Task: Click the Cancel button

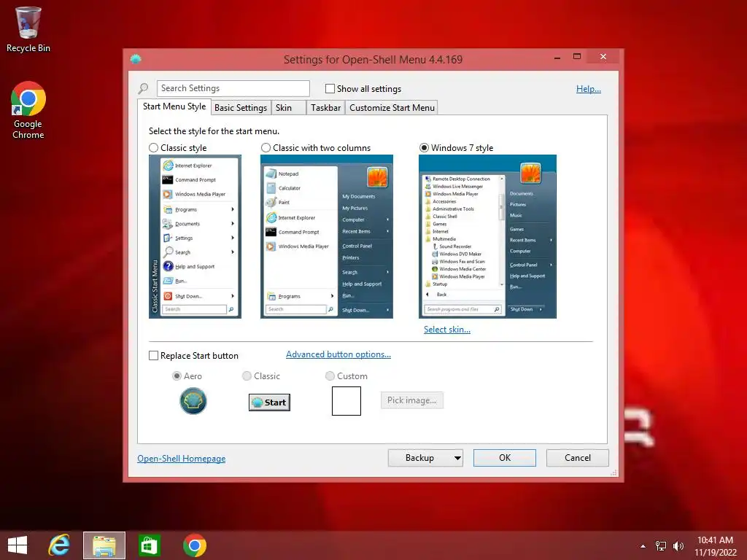Action: tap(578, 458)
